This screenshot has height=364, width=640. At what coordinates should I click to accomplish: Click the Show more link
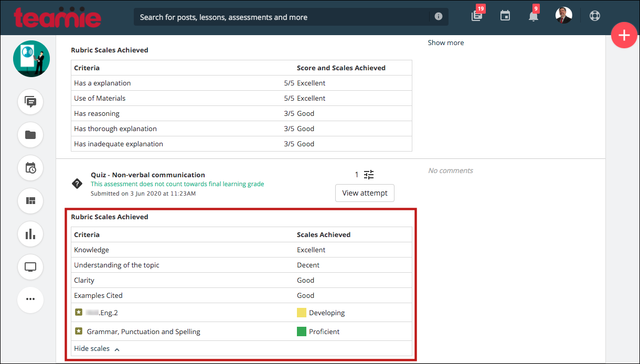coord(446,42)
